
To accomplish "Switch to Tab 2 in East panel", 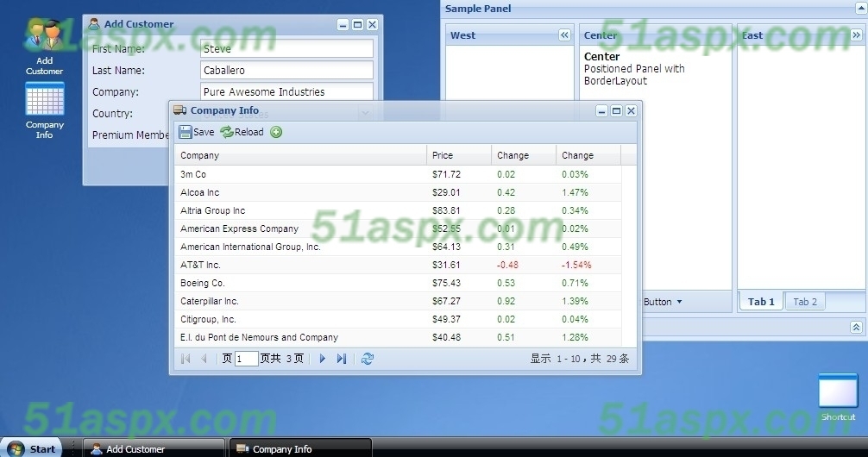I will coord(805,302).
